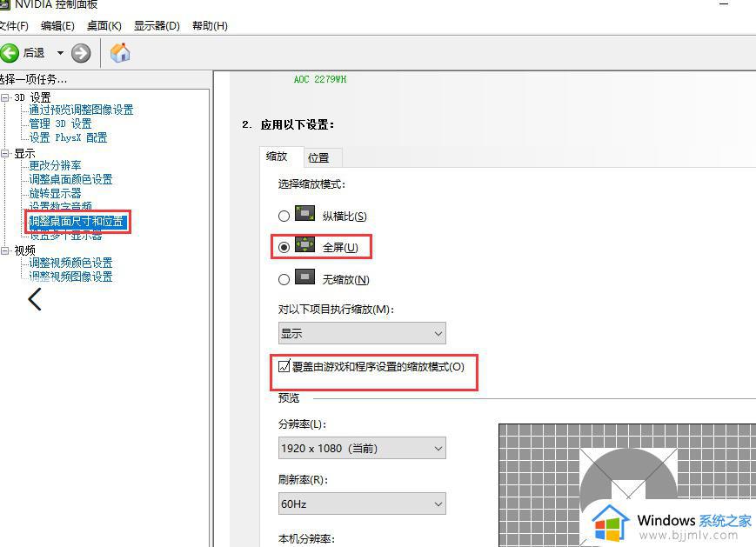
Task: Toggle 覆盖由游戏和程序设置的缩放模式 checkbox
Action: pyautogui.click(x=284, y=366)
